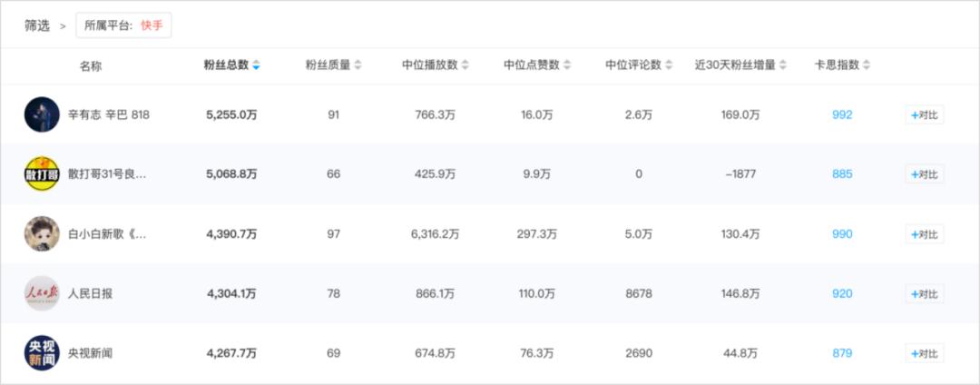Open 卡思指数 990 for 白小白
Image resolution: width=980 pixels, height=385 pixels.
point(842,233)
